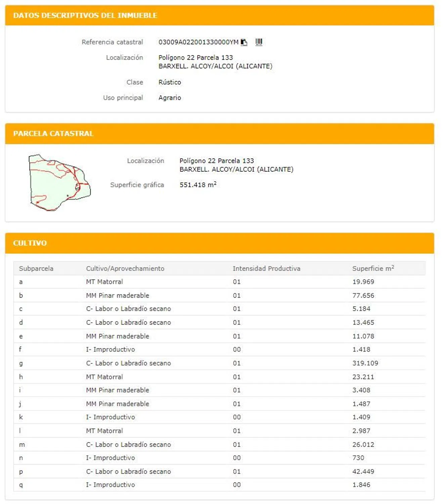
Task: Click Polígono 22 Parcela 133 in Parcela Catastral
Action: coord(217,161)
